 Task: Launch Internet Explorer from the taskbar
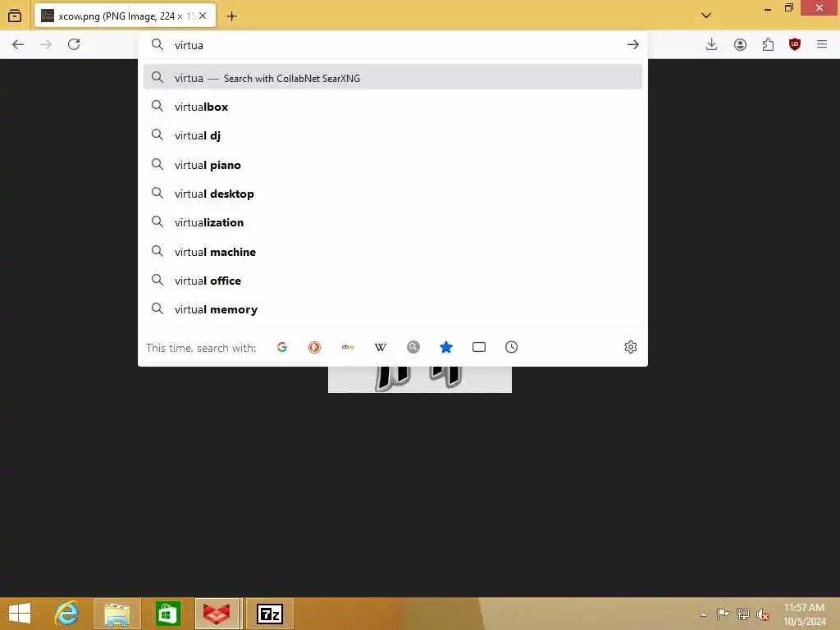(x=67, y=614)
